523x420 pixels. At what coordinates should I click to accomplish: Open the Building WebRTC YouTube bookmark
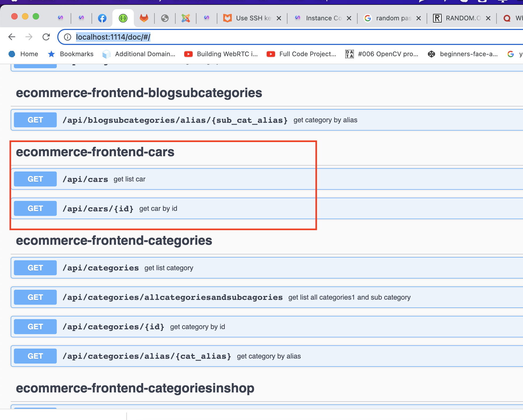tap(221, 54)
